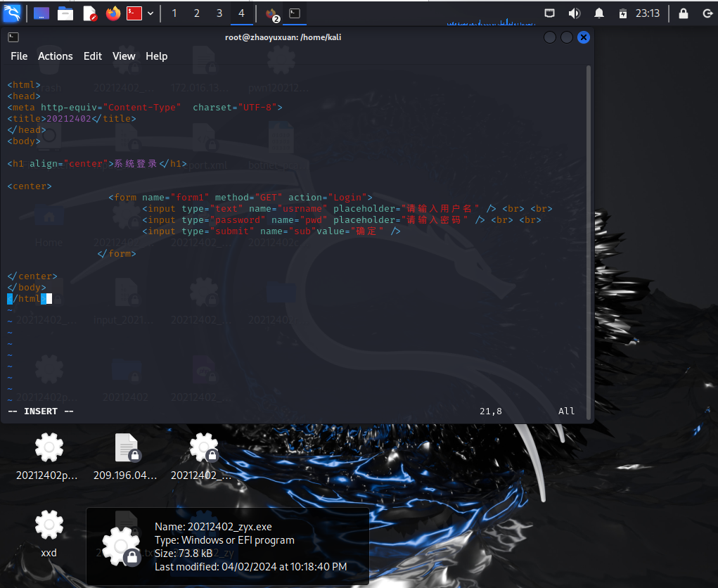Viewport: 718px width, 588px height.
Task: Switch to workspace 3
Action: coord(219,13)
